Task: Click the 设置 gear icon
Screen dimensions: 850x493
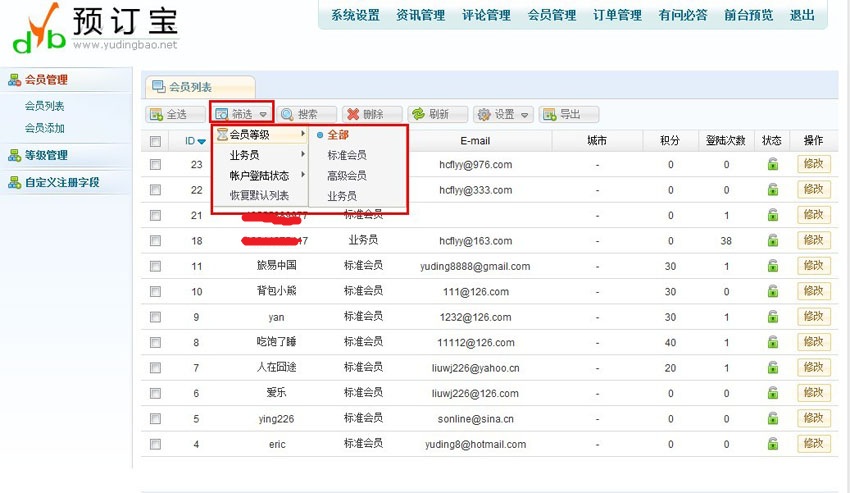Action: pos(484,114)
